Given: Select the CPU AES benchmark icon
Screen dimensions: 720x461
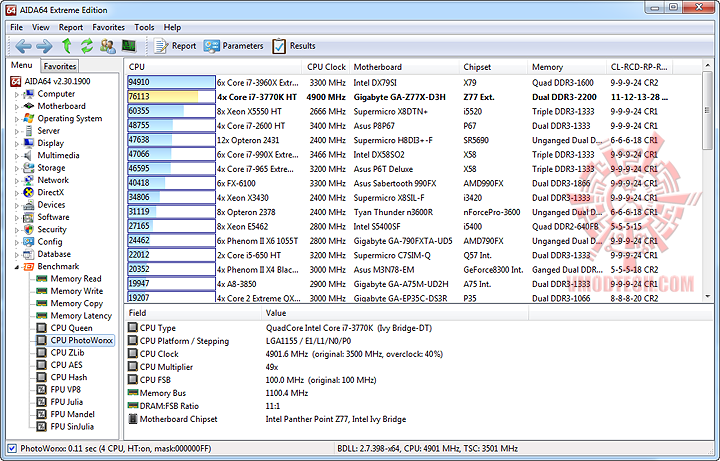Looking at the screenshot, I should [x=42, y=365].
